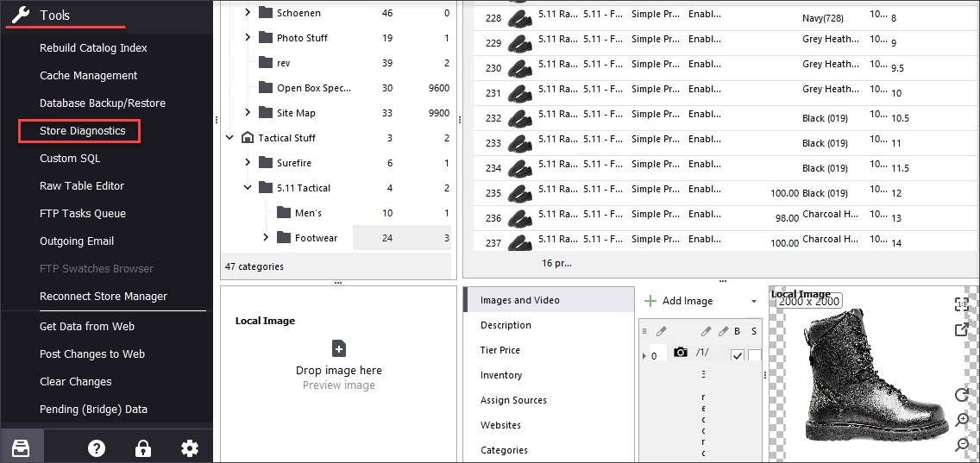Image resolution: width=980 pixels, height=463 pixels.
Task: Open Outgoing Email
Action: pyautogui.click(x=77, y=241)
